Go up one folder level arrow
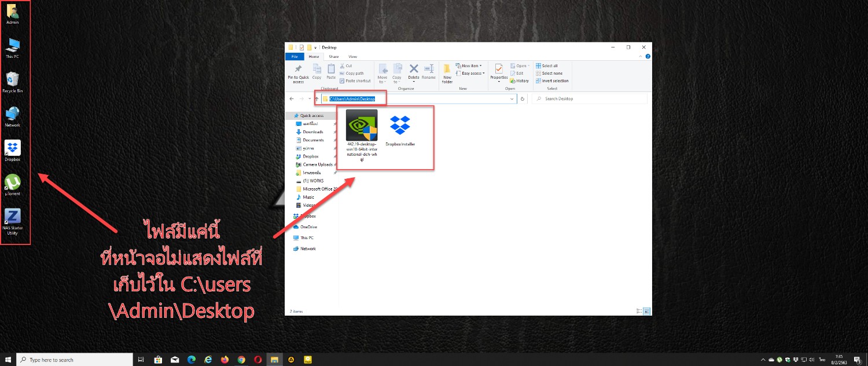 [x=317, y=99]
